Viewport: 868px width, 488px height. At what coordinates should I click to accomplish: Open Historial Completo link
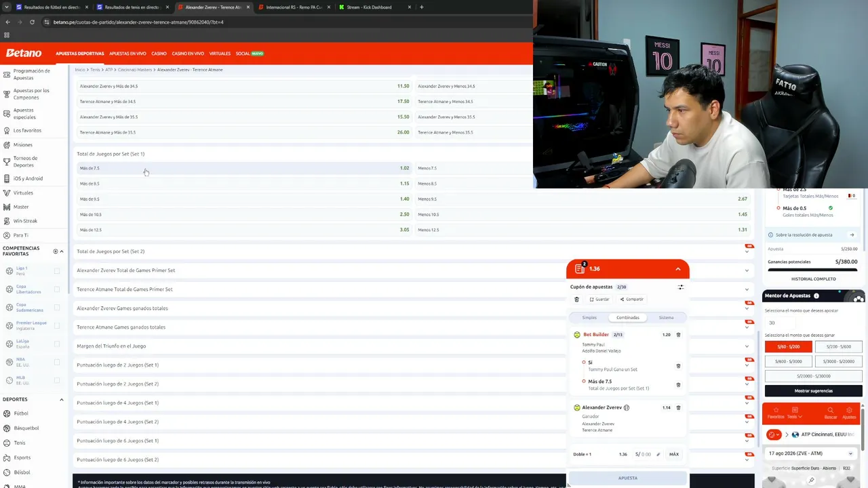[813, 279]
